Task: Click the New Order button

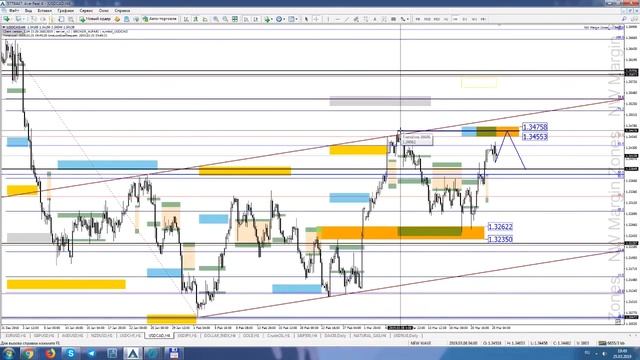Action: [96, 19]
